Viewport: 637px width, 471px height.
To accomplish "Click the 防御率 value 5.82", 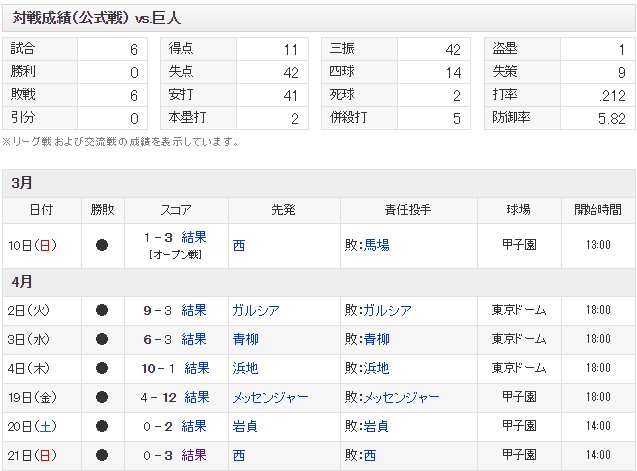I will 609,118.
